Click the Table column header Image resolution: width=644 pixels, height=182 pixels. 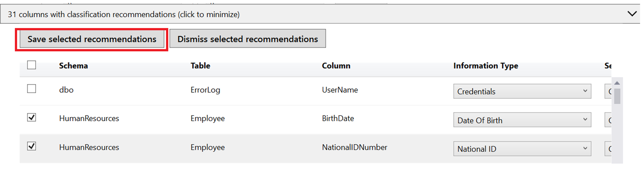coord(200,66)
